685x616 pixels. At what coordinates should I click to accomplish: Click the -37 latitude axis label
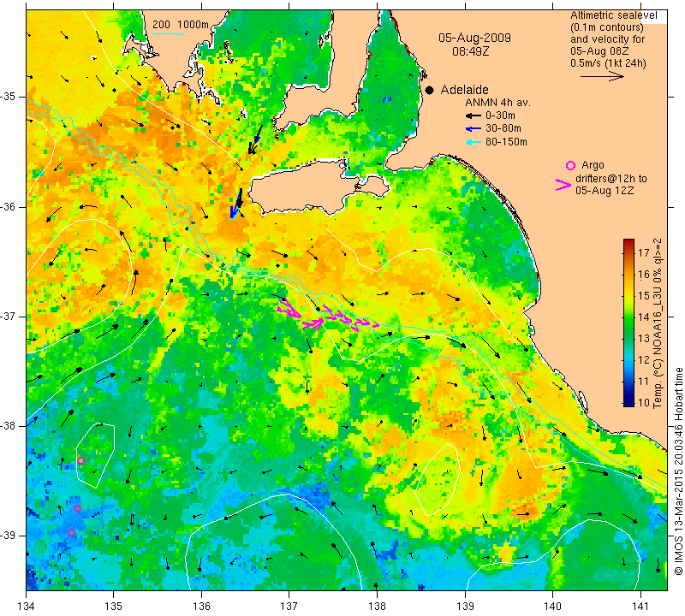pos(9,316)
